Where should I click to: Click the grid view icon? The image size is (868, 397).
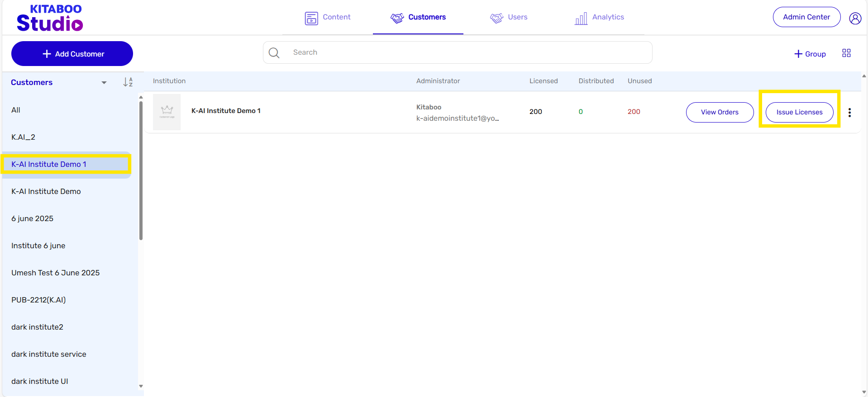click(x=846, y=53)
